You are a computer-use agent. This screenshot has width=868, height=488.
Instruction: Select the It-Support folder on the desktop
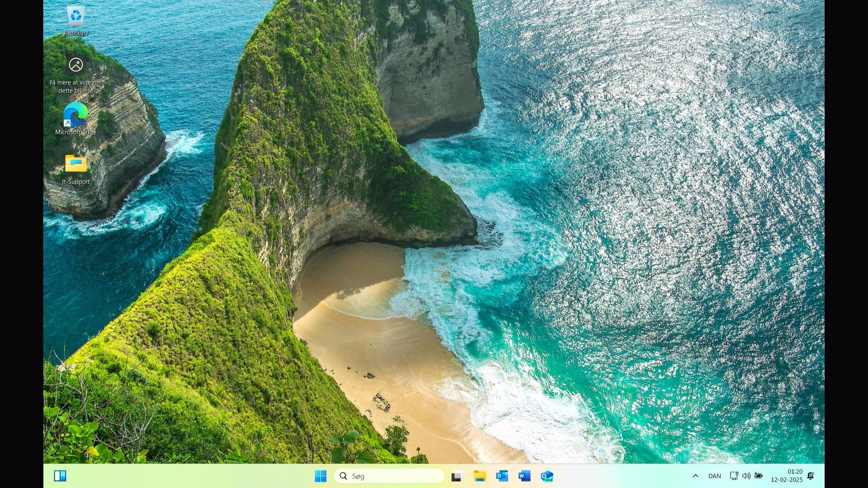click(75, 169)
